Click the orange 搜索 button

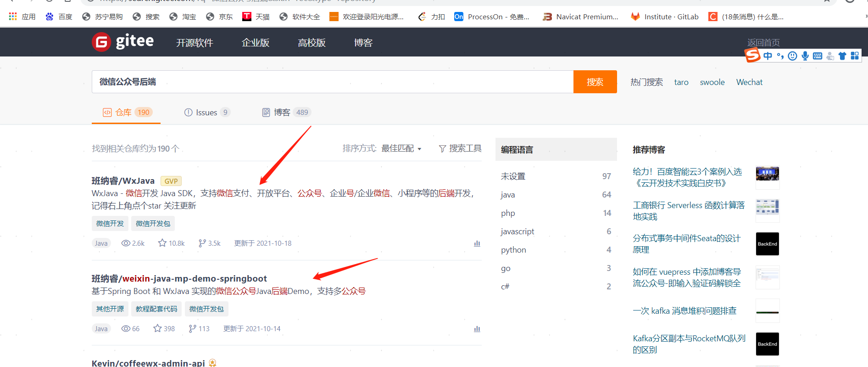[595, 82]
